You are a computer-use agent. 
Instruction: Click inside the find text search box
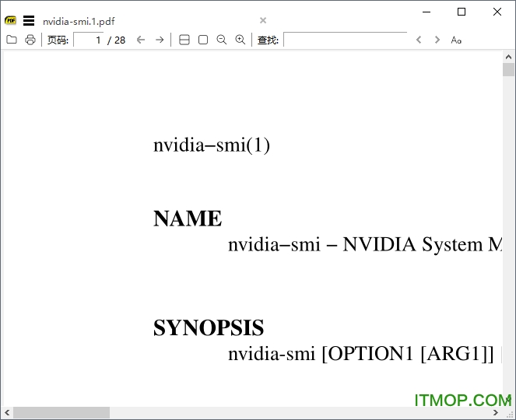click(346, 40)
